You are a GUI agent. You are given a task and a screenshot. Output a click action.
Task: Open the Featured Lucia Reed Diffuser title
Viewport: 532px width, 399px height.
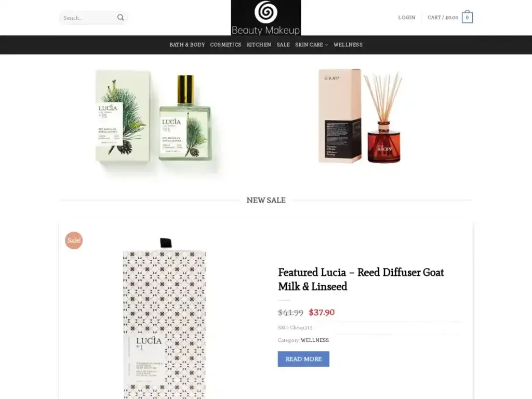point(361,279)
